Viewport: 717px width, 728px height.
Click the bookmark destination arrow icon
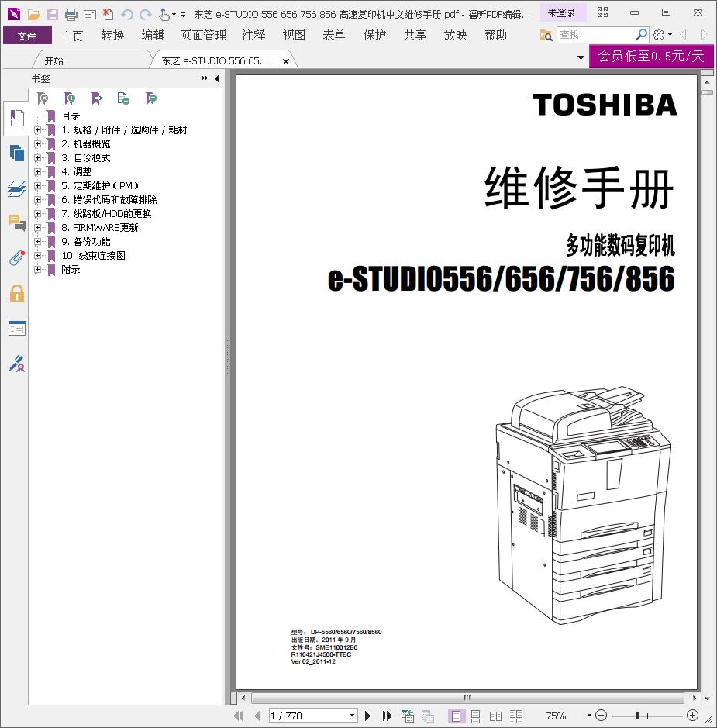click(x=96, y=98)
